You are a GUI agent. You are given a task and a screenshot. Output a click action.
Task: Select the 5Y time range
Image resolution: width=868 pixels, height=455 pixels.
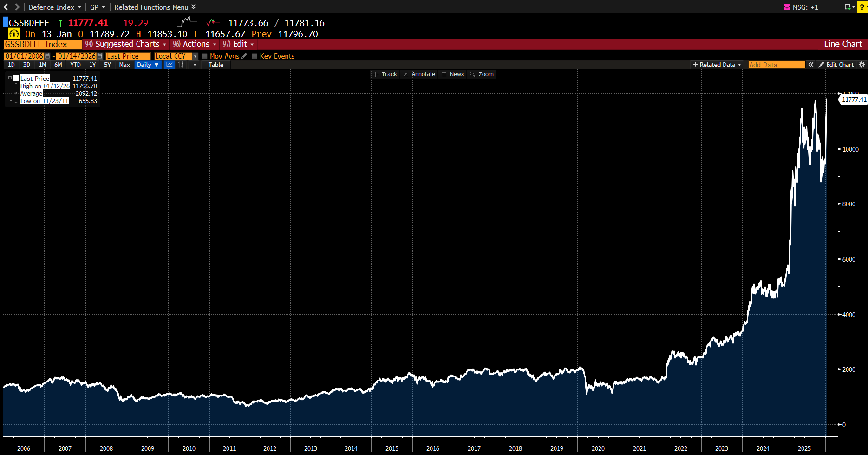pos(107,65)
